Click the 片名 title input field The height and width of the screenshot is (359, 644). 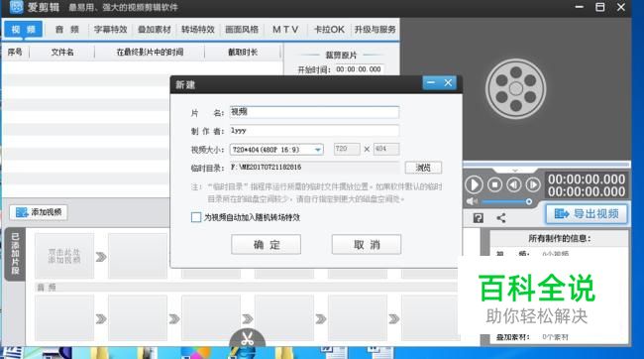tap(314, 112)
